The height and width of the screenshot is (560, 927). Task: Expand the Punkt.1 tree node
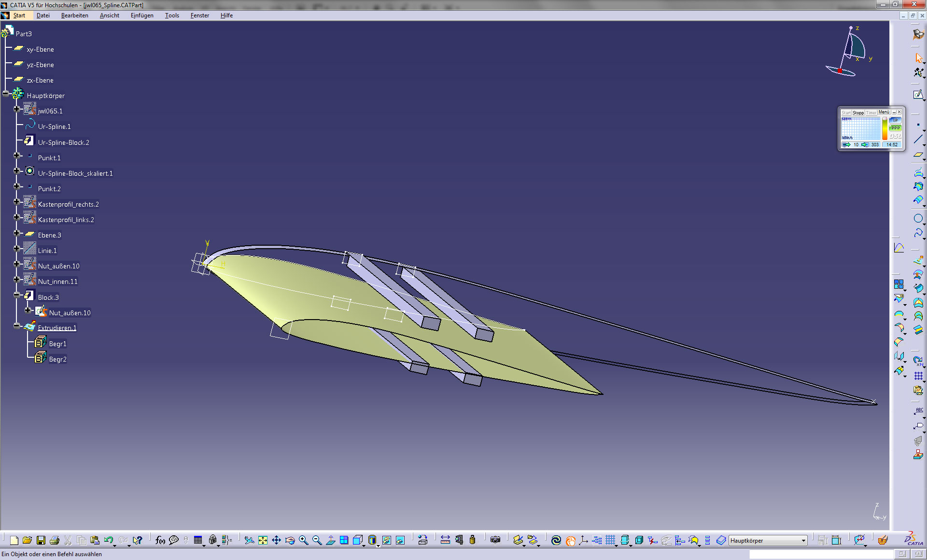[17, 155]
